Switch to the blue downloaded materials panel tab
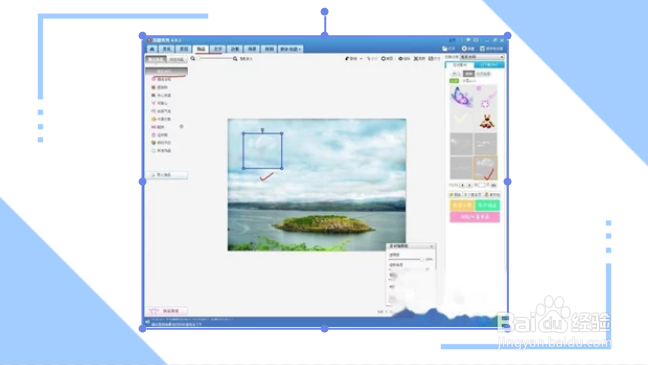The width and height of the screenshot is (648, 365). point(489,65)
